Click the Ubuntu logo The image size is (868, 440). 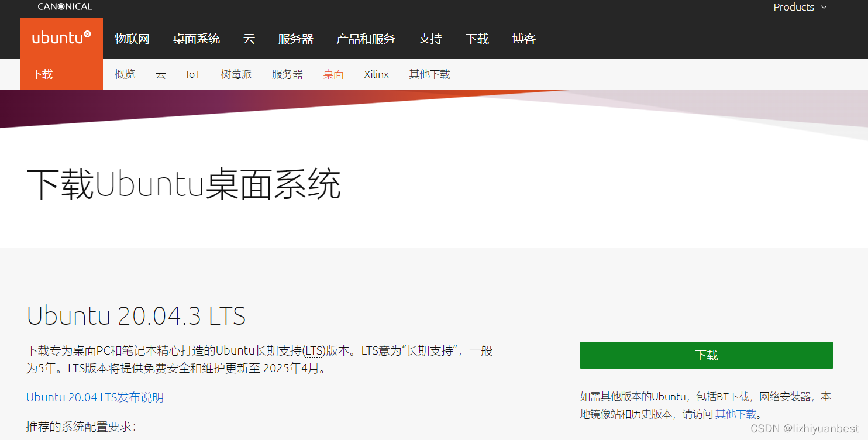point(61,39)
